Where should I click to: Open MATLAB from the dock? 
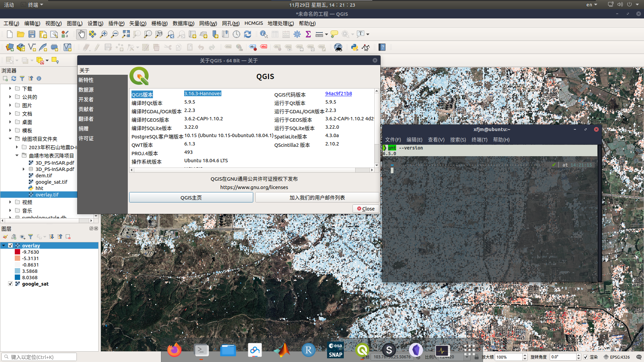282,350
